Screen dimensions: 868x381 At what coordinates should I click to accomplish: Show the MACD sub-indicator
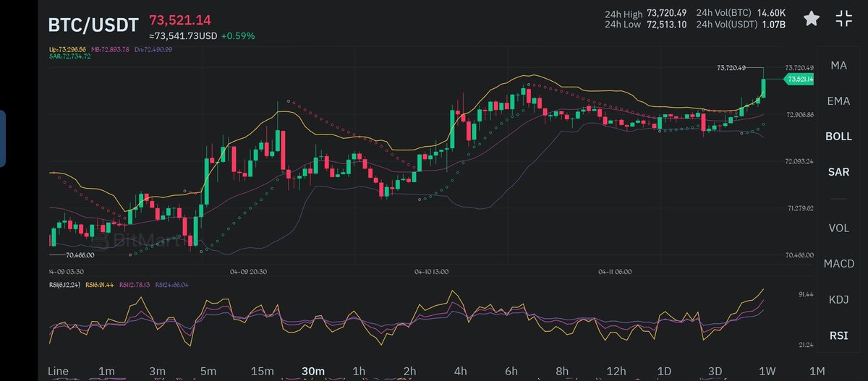click(x=839, y=264)
